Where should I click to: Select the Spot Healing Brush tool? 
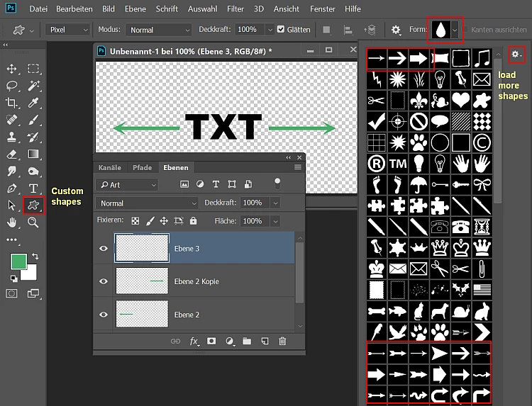11,120
